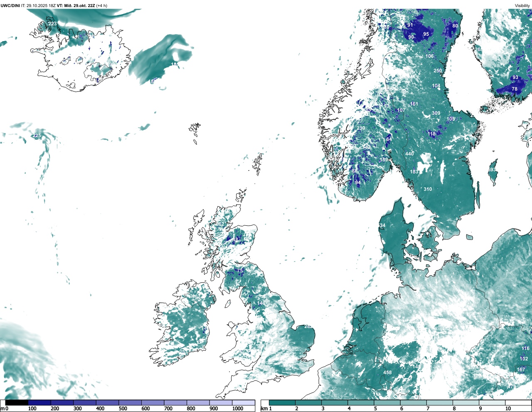Viewport: 532px width, 412px height.
Task: Click the '(+4 h)' forecast offset text
Action: tap(102, 5)
